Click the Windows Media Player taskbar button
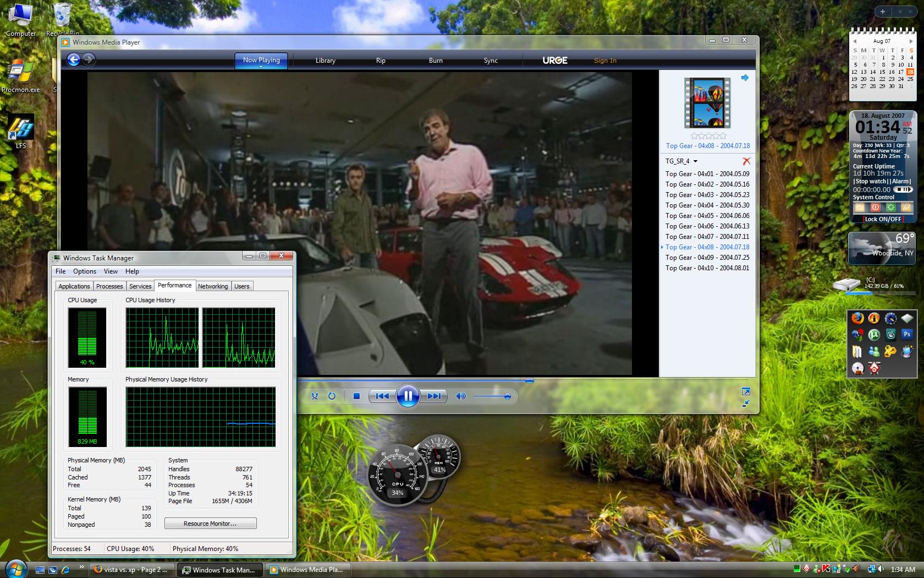924x578 pixels. pos(308,570)
